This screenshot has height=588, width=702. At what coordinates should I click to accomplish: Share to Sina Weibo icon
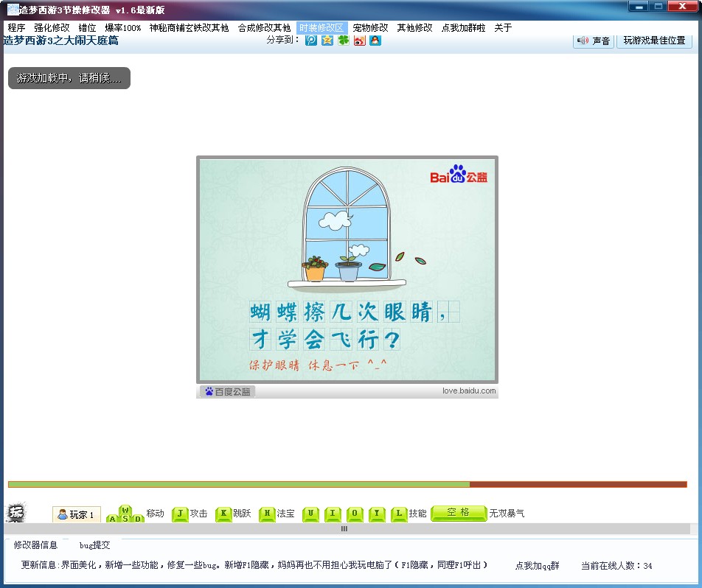[360, 41]
